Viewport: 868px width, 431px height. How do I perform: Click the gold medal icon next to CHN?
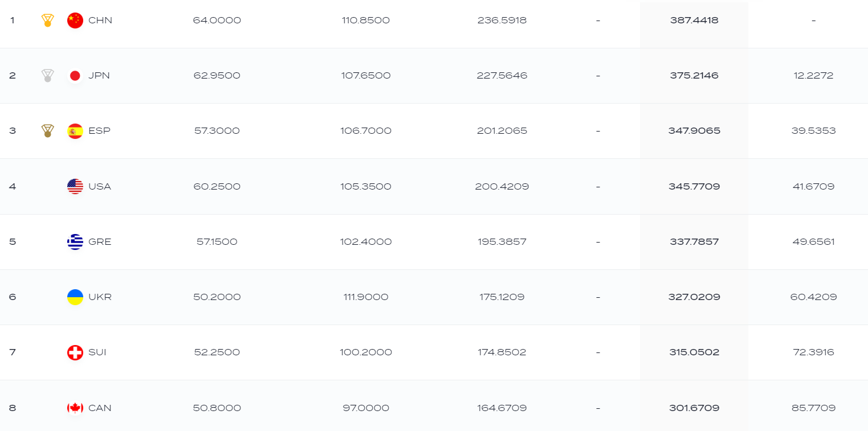(x=48, y=20)
